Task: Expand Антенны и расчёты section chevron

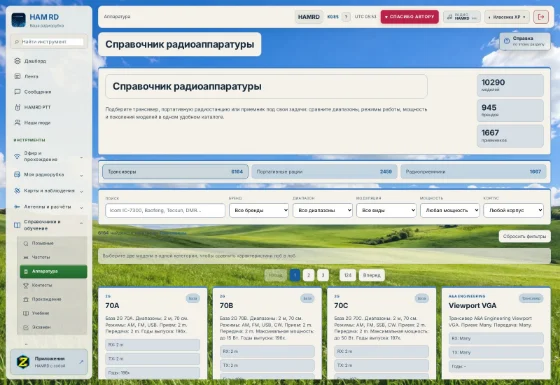Action: coord(81,208)
